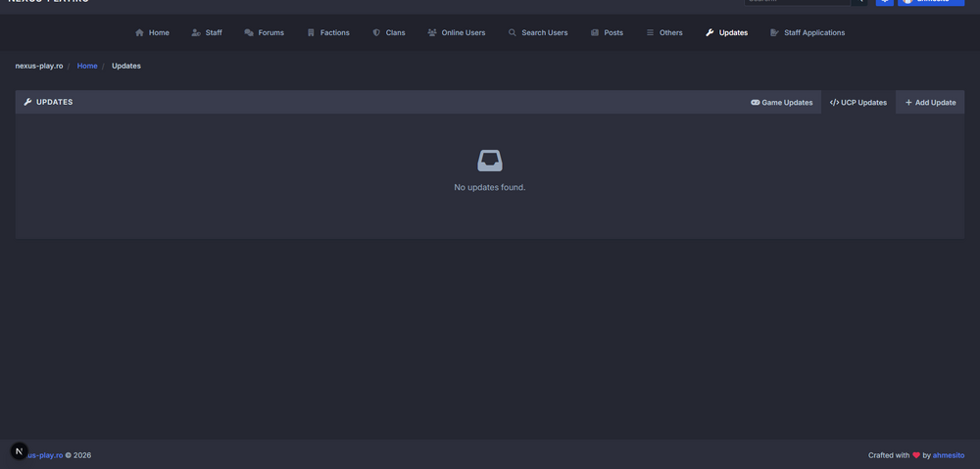Click the Home breadcrumb link
This screenshot has width=980, height=469.
tap(87, 66)
